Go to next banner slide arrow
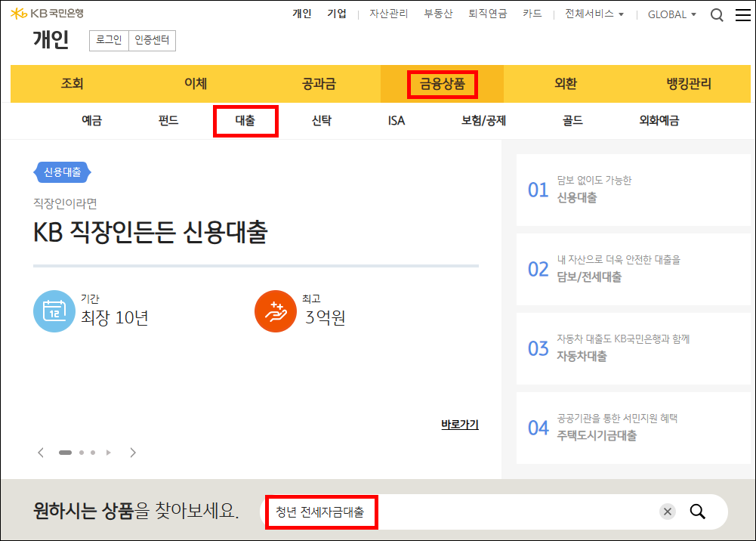The height and width of the screenshot is (541, 756). click(133, 453)
